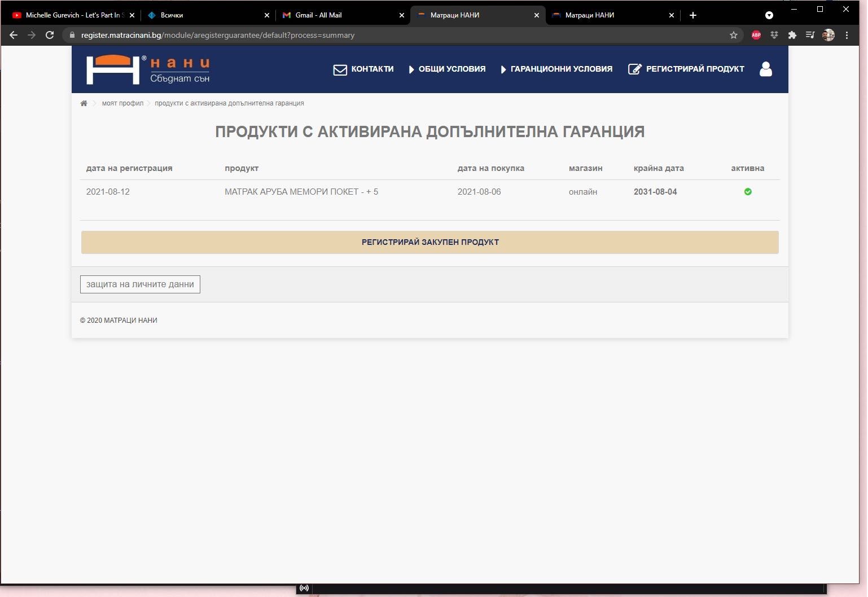The image size is (868, 597).
Task: Go back with the browser back arrow
Action: pos(14,35)
